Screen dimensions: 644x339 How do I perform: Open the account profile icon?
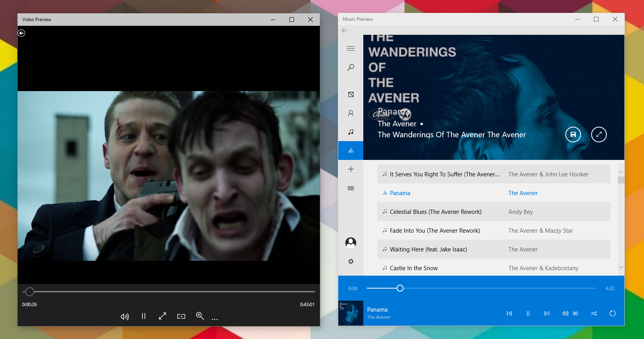click(x=351, y=243)
